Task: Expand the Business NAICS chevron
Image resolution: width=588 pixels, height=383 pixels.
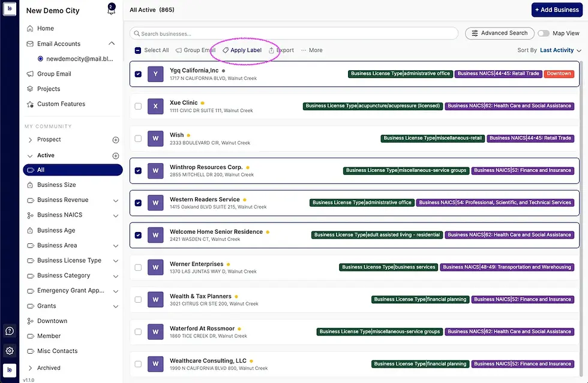Action: [x=116, y=216]
